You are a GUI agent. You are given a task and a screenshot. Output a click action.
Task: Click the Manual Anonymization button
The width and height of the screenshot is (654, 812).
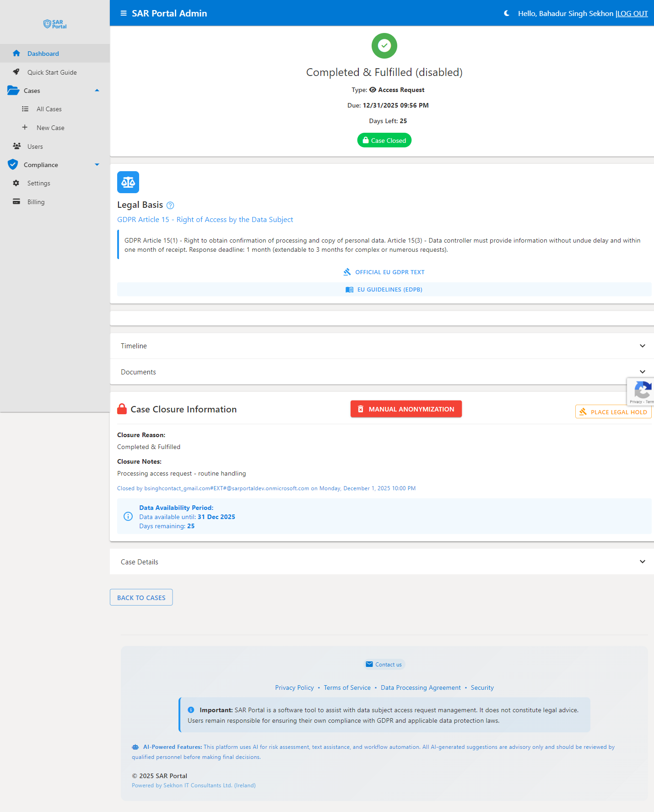coord(406,409)
